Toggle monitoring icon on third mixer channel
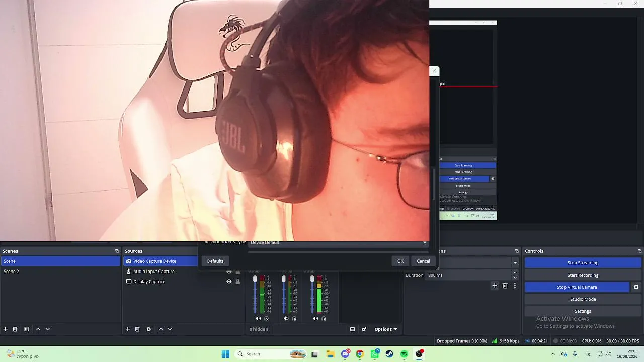 [x=324, y=319]
